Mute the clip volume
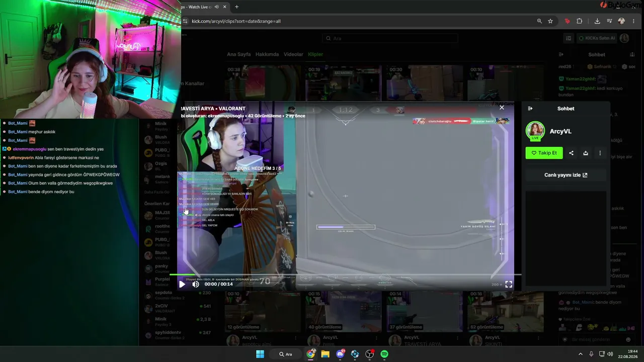644x362 pixels. [196, 284]
